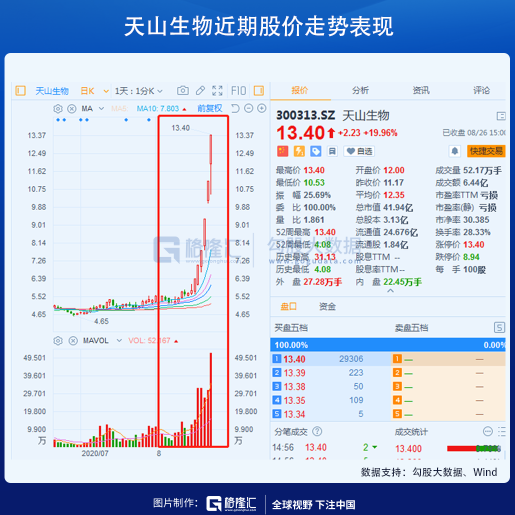Image resolution: width=515 pixels, height=515 pixels.
Task: Click the China market flag icon
Action: (x=283, y=151)
